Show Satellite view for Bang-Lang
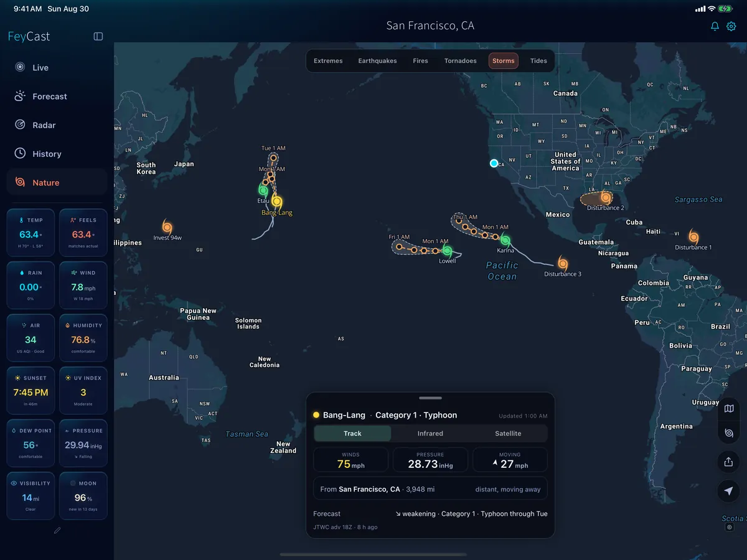The height and width of the screenshot is (560, 747). 508,433
